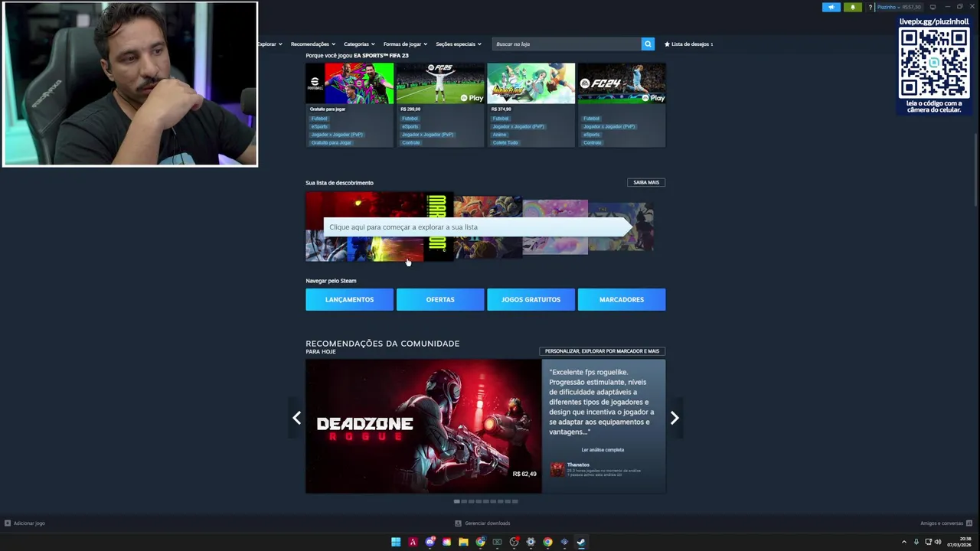Click Thanatos reviewer avatar
The height and width of the screenshot is (551, 980).
click(557, 469)
